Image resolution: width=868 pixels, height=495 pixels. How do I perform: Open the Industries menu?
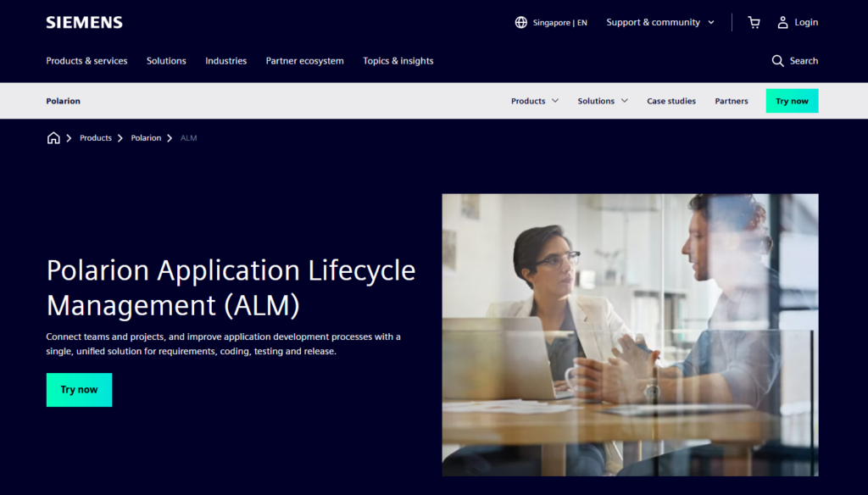tap(225, 61)
